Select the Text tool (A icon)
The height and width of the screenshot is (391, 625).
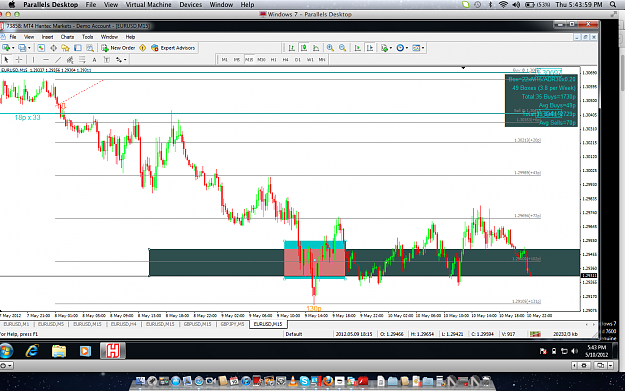(94, 60)
